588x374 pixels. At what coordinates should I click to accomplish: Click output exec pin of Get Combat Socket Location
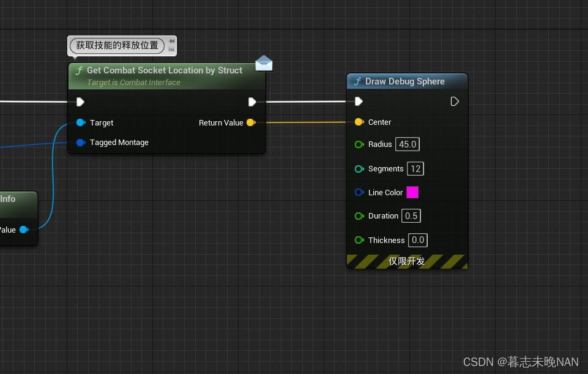pos(252,102)
